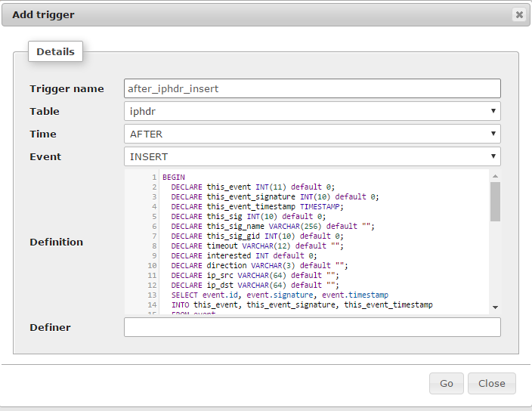
Task: Click the Definition editor scrollbar thumb
Action: tap(495, 201)
